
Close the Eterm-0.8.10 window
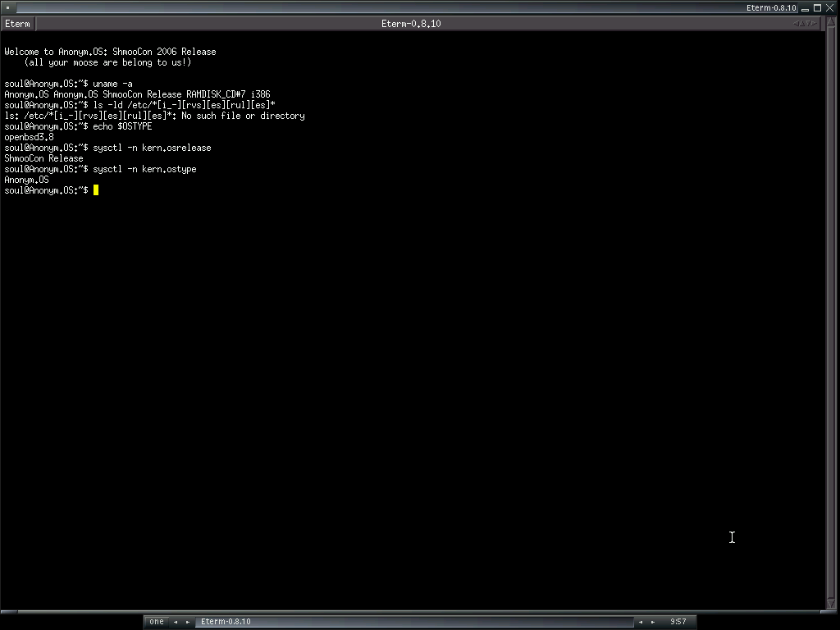coord(830,7)
